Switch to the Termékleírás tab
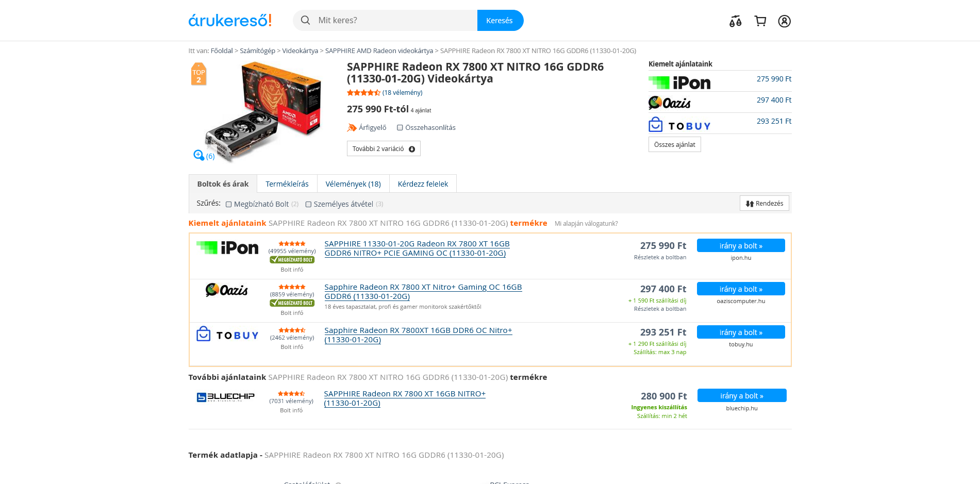This screenshot has height=484, width=980. (x=287, y=183)
